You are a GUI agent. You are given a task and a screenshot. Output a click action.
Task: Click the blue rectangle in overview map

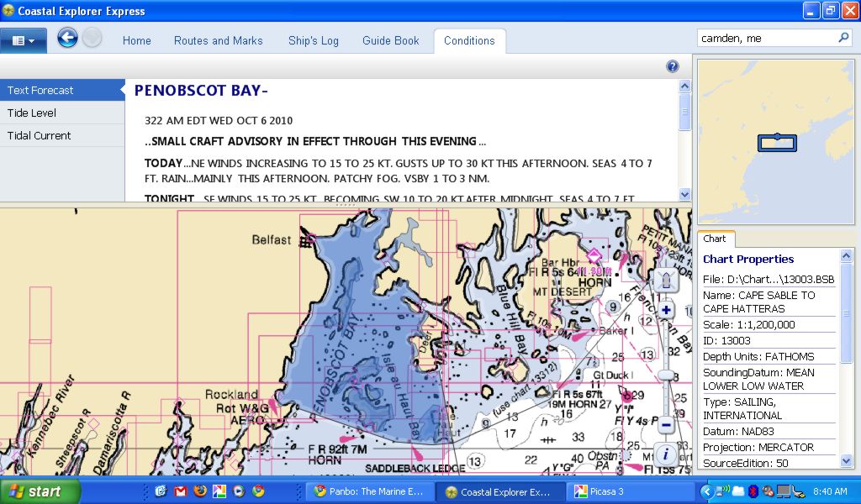pyautogui.click(x=777, y=143)
